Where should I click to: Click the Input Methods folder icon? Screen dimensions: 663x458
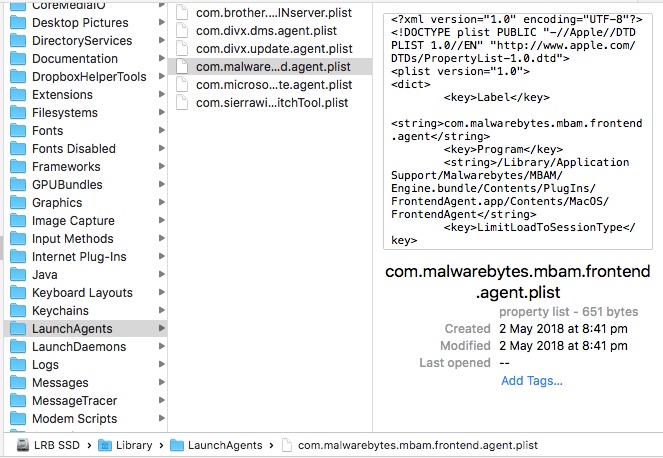coord(18,239)
